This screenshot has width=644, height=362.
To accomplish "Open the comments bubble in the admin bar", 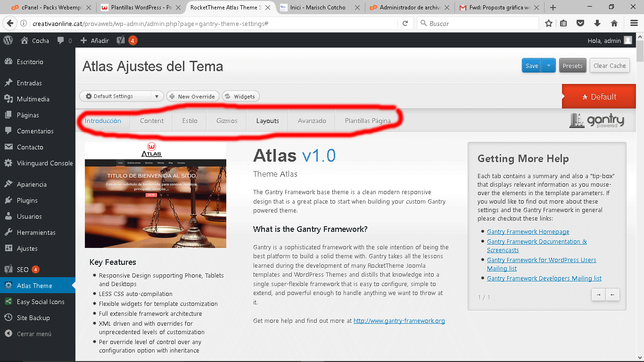I will pos(65,41).
